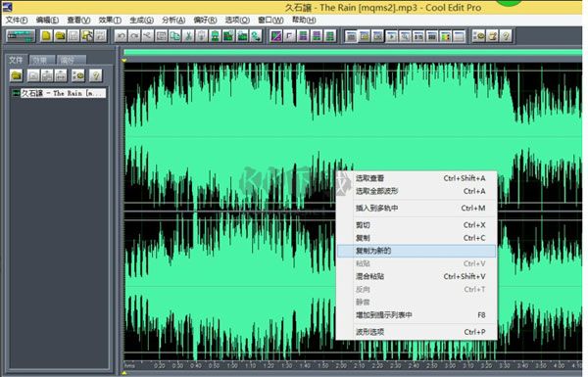This screenshot has height=377, width=588.
Task: Choose 增加到提示列表中 from context menu
Action: point(416,315)
